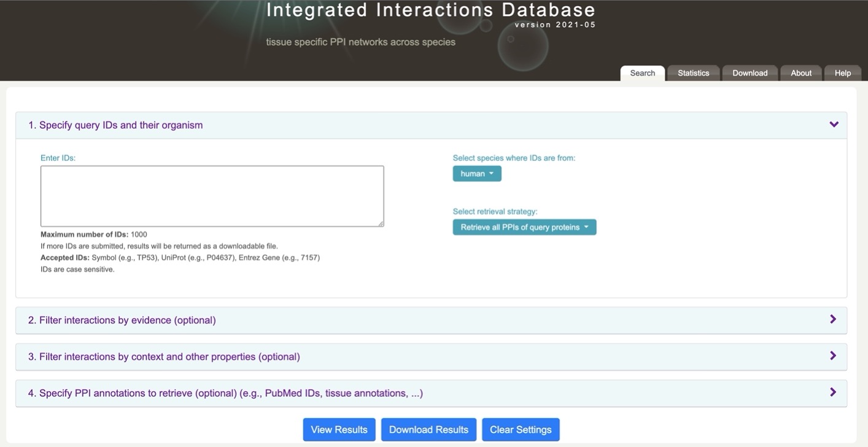868x447 pixels.
Task: Select the Search tab
Action: pyautogui.click(x=643, y=73)
